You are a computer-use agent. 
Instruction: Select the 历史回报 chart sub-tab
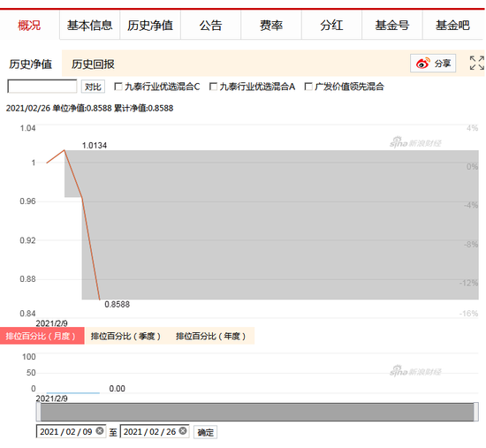93,65
